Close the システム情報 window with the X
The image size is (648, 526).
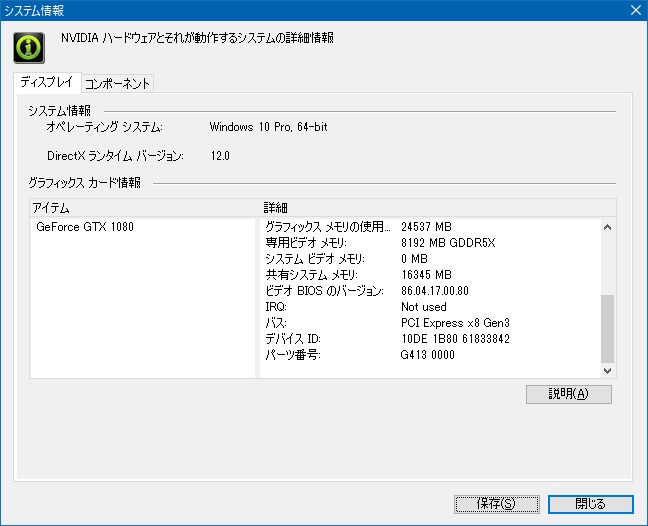coord(636,10)
